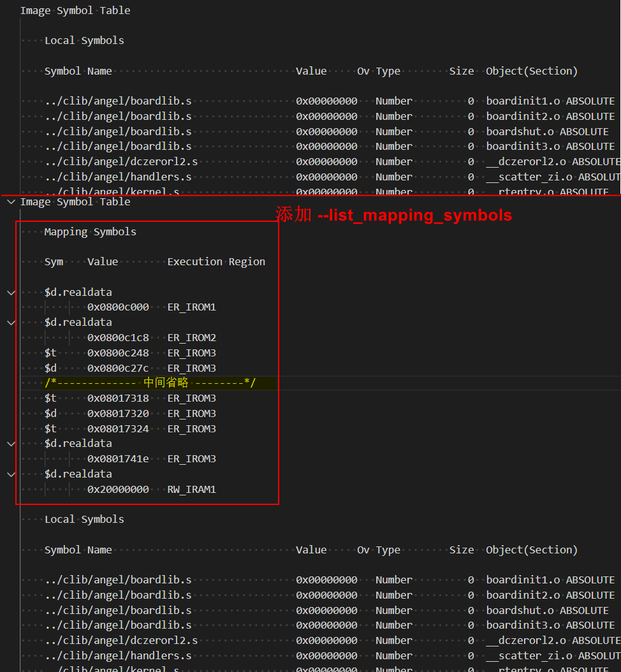Select the address 0x0800c248
This screenshot has height=672, width=621.
coord(119,353)
